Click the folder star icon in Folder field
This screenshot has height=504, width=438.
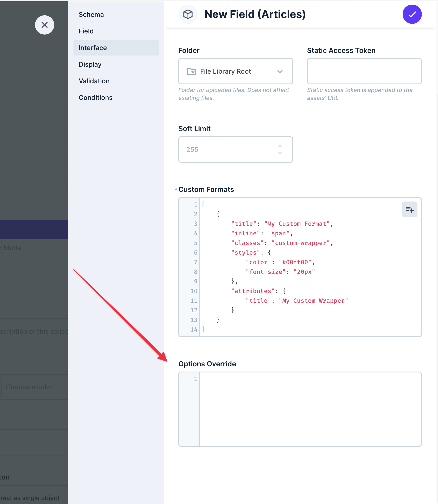point(191,71)
